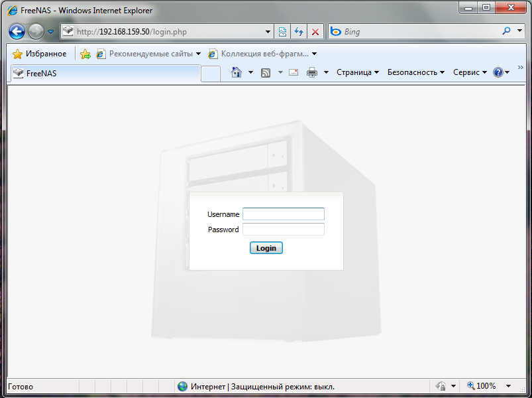
Task: Click the Интернет zone globe icon
Action: (x=183, y=386)
